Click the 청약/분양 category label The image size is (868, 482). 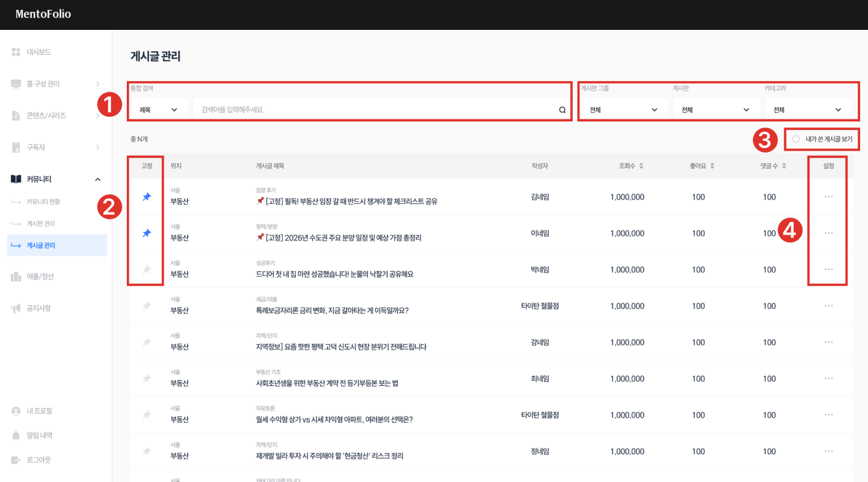pyautogui.click(x=267, y=227)
